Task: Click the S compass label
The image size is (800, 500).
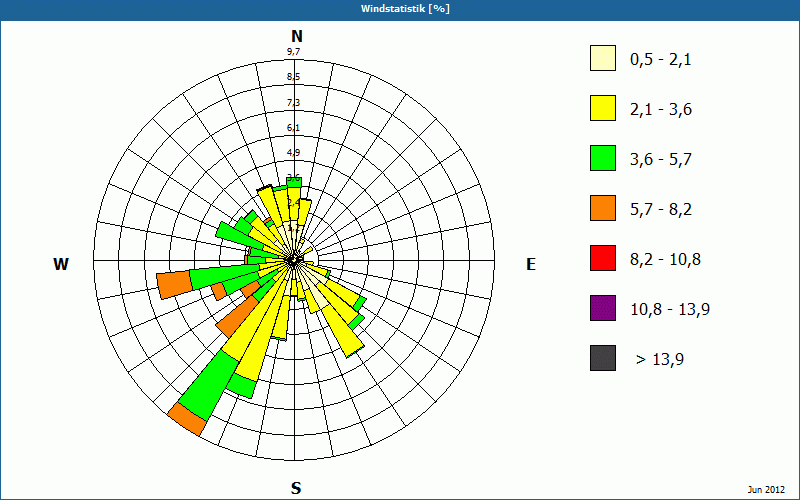Action: 296,488
